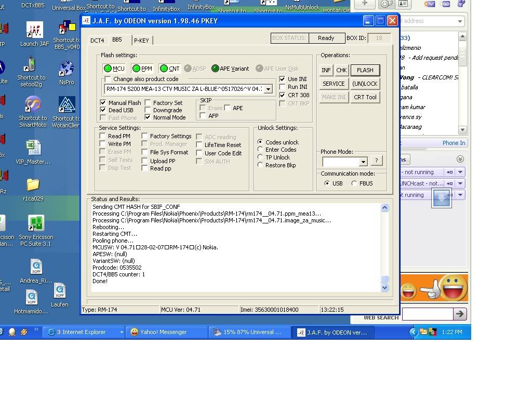Open the Launch JAF desktop shortcut
Screen dimensions: 532x399
(x=35, y=34)
